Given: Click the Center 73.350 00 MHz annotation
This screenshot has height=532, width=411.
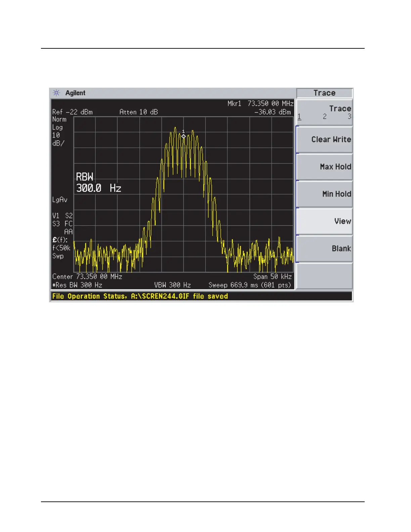Looking at the screenshot, I should point(87,276).
